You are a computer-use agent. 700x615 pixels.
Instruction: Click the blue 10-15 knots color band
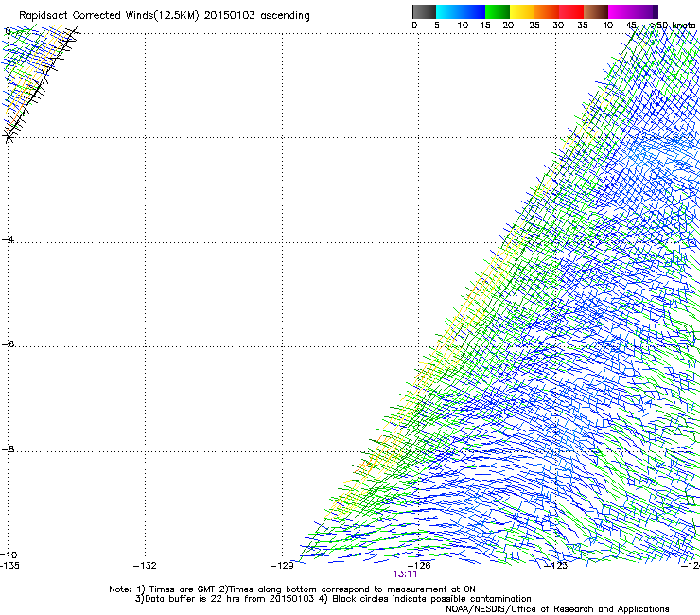pos(473,11)
